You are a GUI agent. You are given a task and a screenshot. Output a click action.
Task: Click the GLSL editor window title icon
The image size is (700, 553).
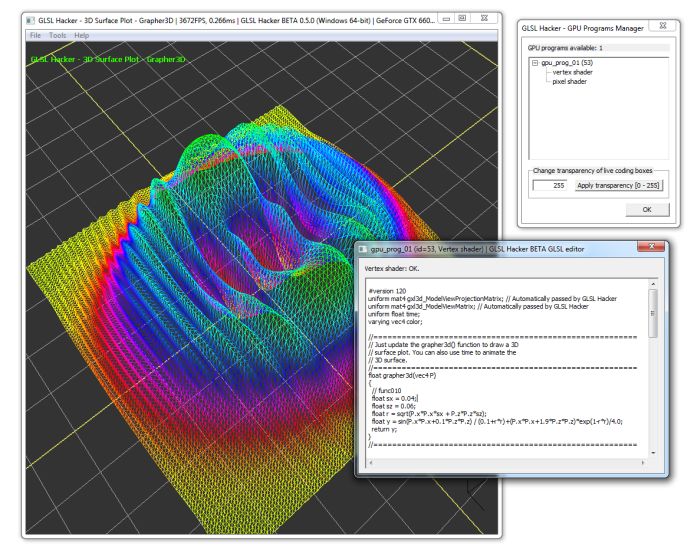[363, 249]
